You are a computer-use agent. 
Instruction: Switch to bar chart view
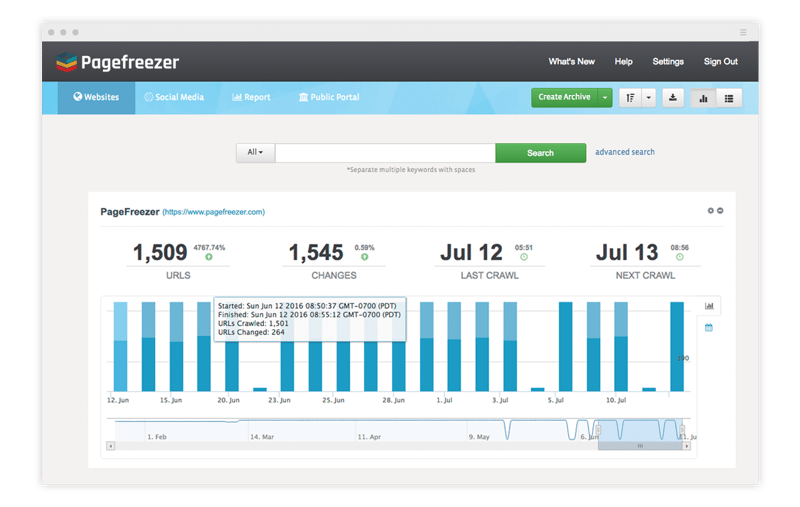tap(703, 97)
